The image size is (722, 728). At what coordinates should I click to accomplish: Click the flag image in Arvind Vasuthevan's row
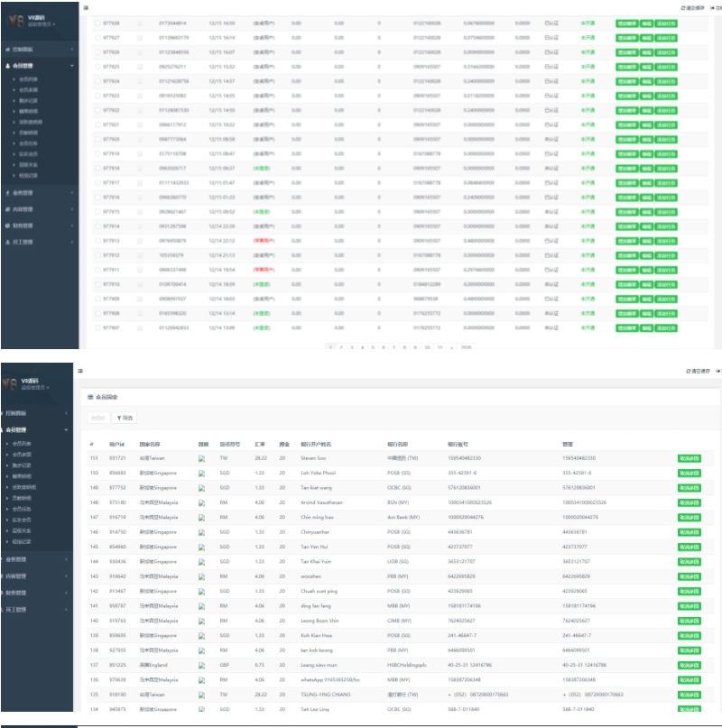point(202,502)
